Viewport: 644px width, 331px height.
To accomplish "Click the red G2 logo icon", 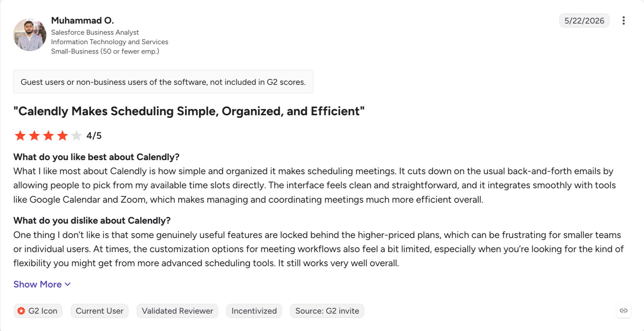I will tap(21, 311).
